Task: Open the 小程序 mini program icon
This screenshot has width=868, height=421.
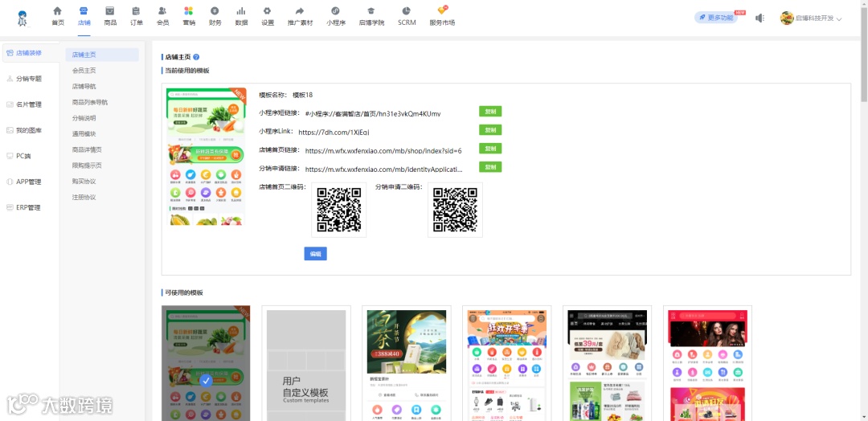Action: [335, 11]
